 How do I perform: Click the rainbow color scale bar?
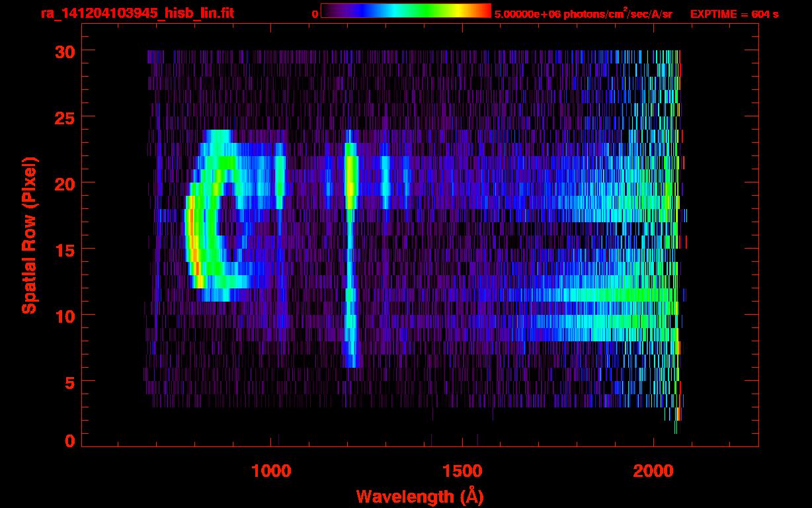[406, 11]
